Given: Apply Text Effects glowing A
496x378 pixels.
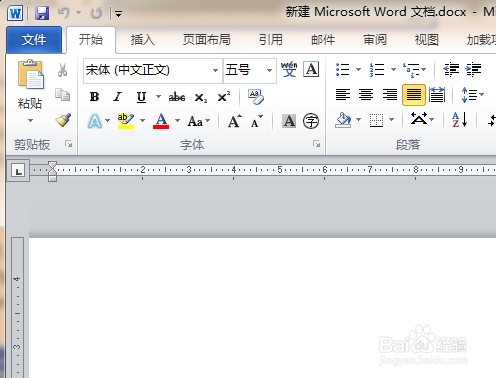Looking at the screenshot, I should click(x=95, y=121).
